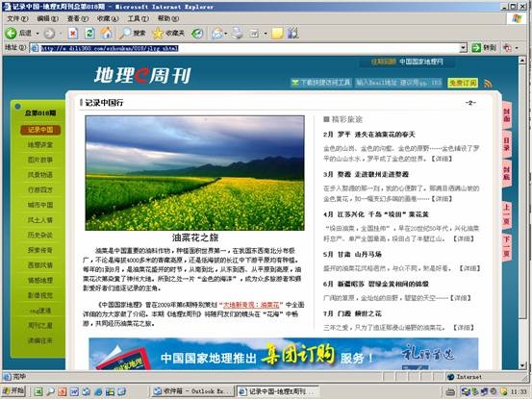Click the clock in system tray
Screen dimensions: 532x399
click(x=519, y=392)
